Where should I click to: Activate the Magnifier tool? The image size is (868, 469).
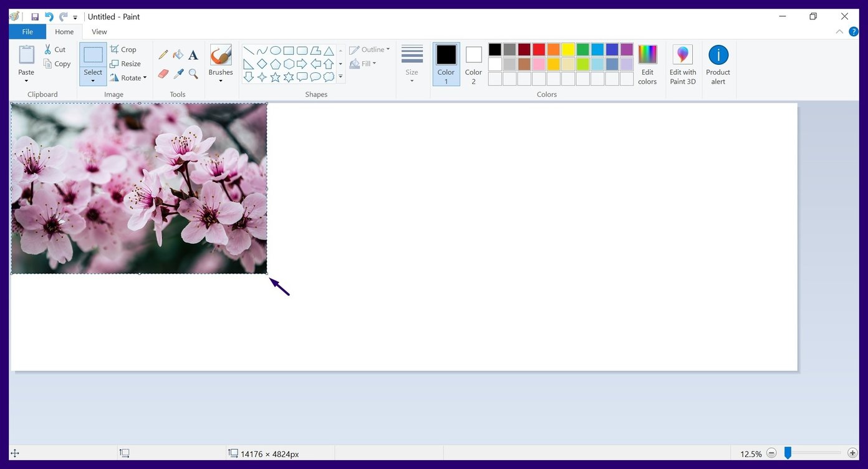click(x=193, y=74)
